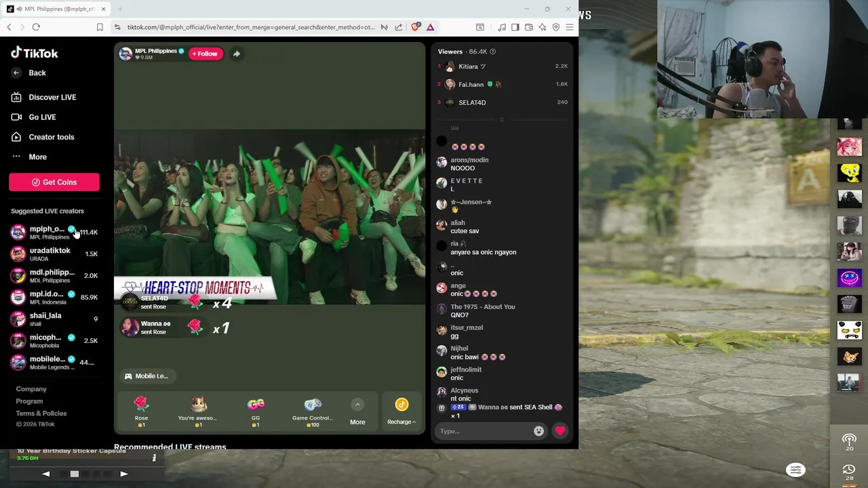This screenshot has width=868, height=488.
Task: Go back in browser navigation
Action: pos(9,27)
